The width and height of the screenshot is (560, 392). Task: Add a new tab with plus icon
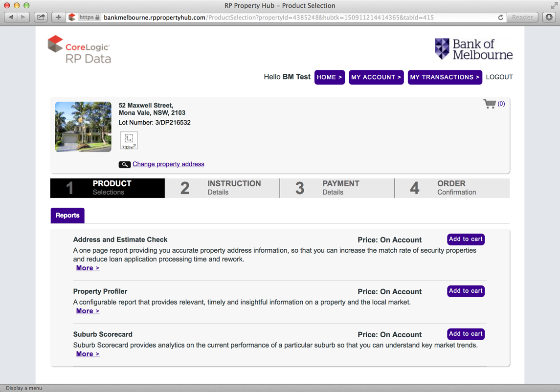(59, 17)
